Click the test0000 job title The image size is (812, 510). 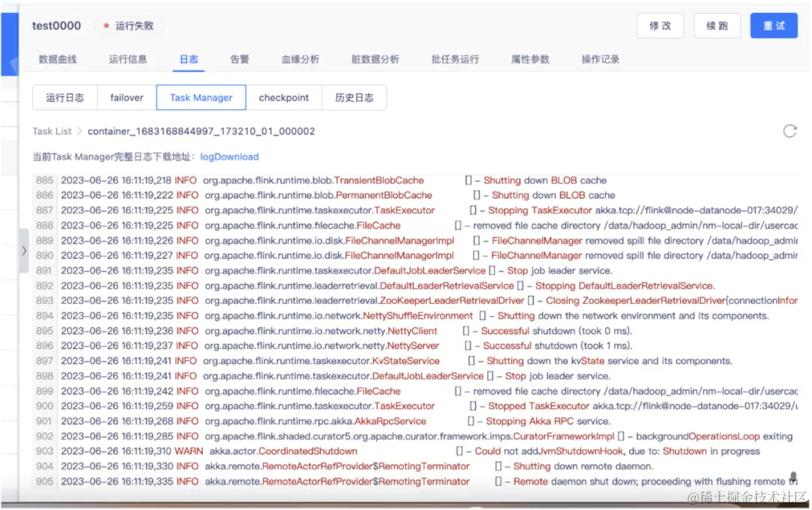pyautogui.click(x=56, y=26)
